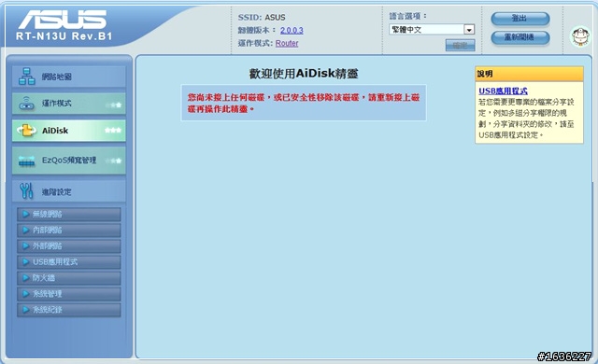The width and height of the screenshot is (598, 364).
Task: Open the Network Map (網路地圖) icon
Action: coord(27,77)
